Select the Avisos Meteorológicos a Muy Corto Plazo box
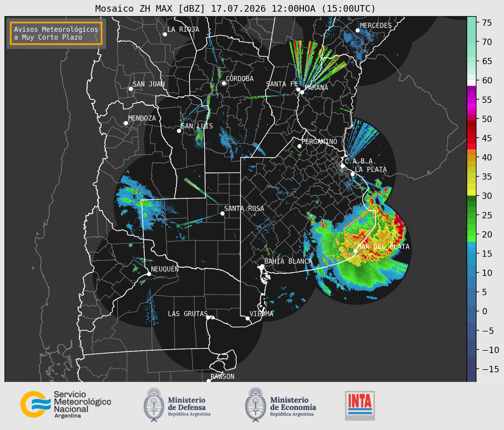The image size is (504, 430). coord(56,33)
